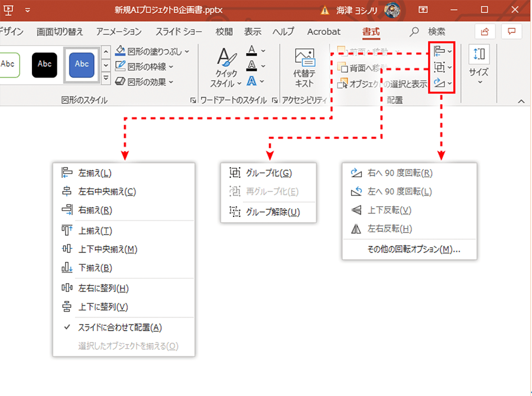Open 図形の枠線 shape outline menu
Screen dimensions: 532x396
pos(144,67)
